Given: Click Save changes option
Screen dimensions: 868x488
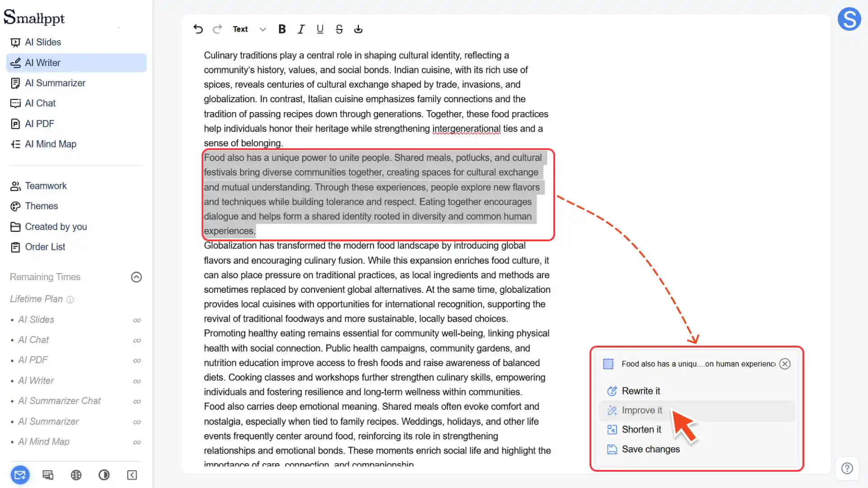Looking at the screenshot, I should coord(697,449).
